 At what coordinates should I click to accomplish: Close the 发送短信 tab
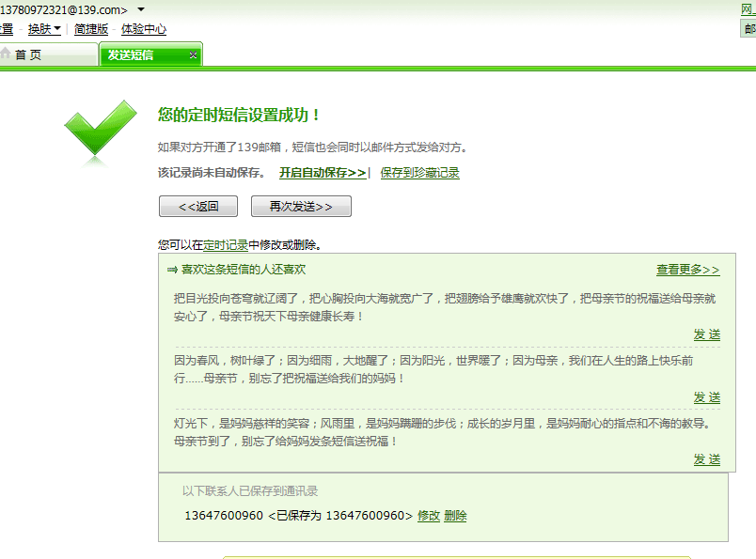[193, 54]
